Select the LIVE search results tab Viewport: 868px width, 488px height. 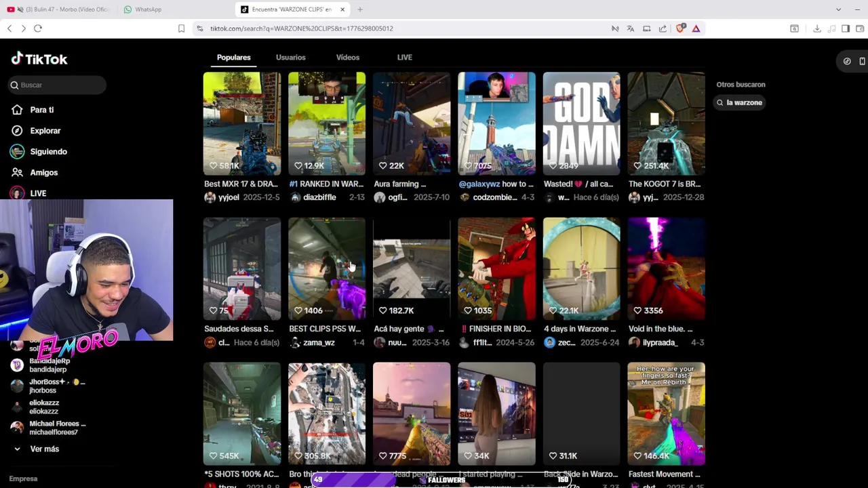click(x=405, y=58)
